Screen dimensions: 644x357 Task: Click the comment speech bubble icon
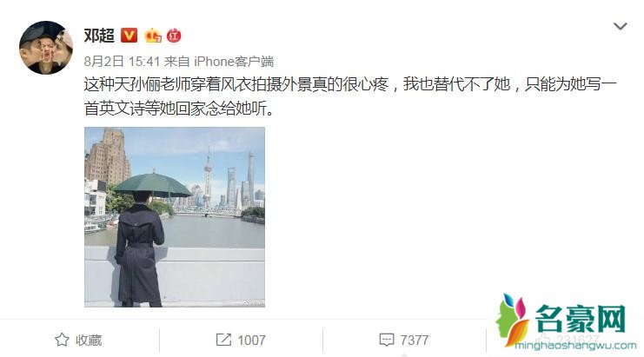(x=387, y=340)
